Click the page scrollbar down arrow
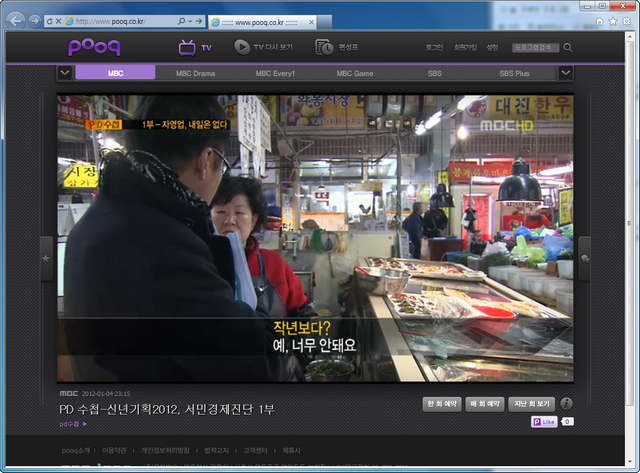The image size is (640, 473). [629, 462]
